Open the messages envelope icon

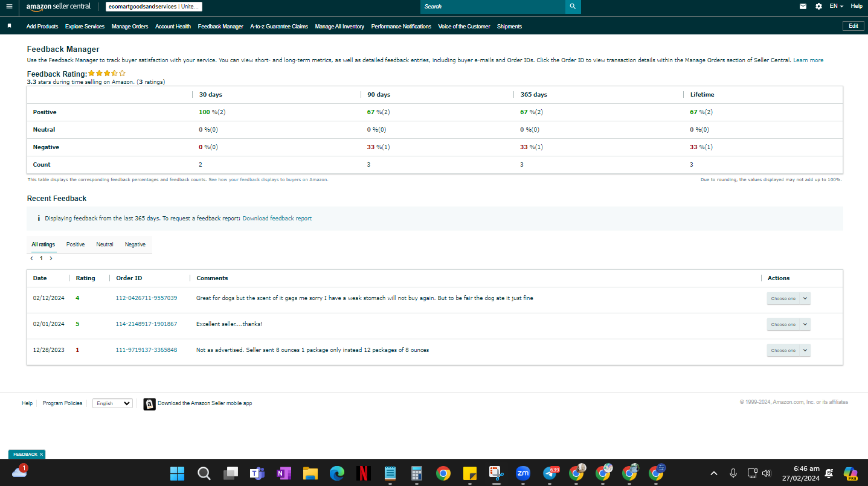[803, 6]
